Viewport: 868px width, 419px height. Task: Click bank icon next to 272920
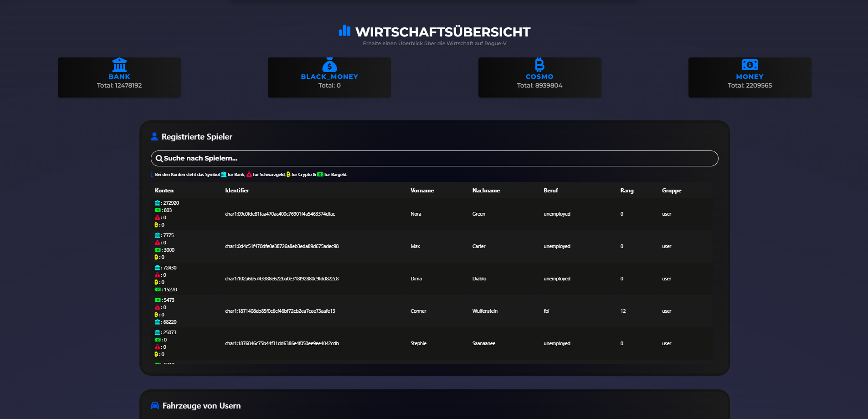pyautogui.click(x=157, y=203)
